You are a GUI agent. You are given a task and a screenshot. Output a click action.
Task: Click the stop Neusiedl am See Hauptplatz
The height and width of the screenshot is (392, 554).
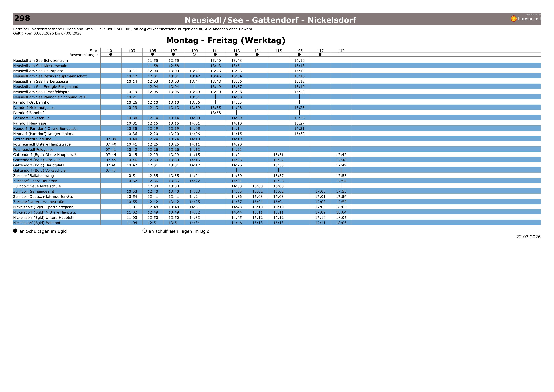[38, 71]
